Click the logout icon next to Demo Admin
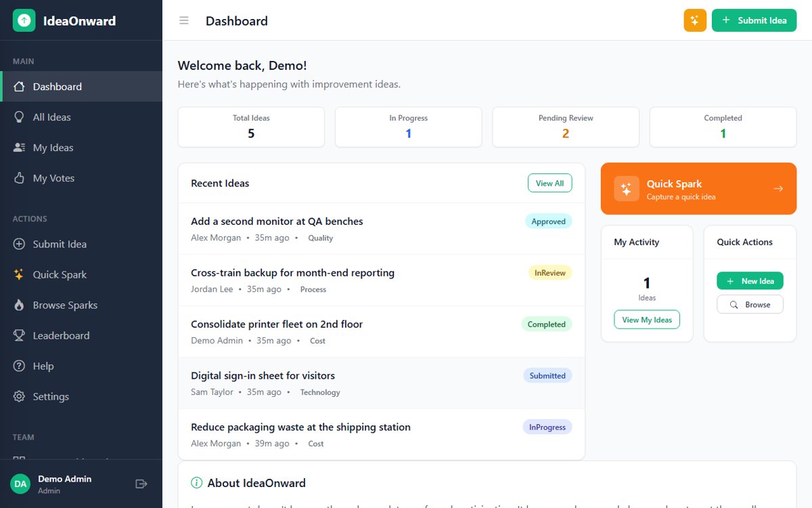 pos(141,484)
